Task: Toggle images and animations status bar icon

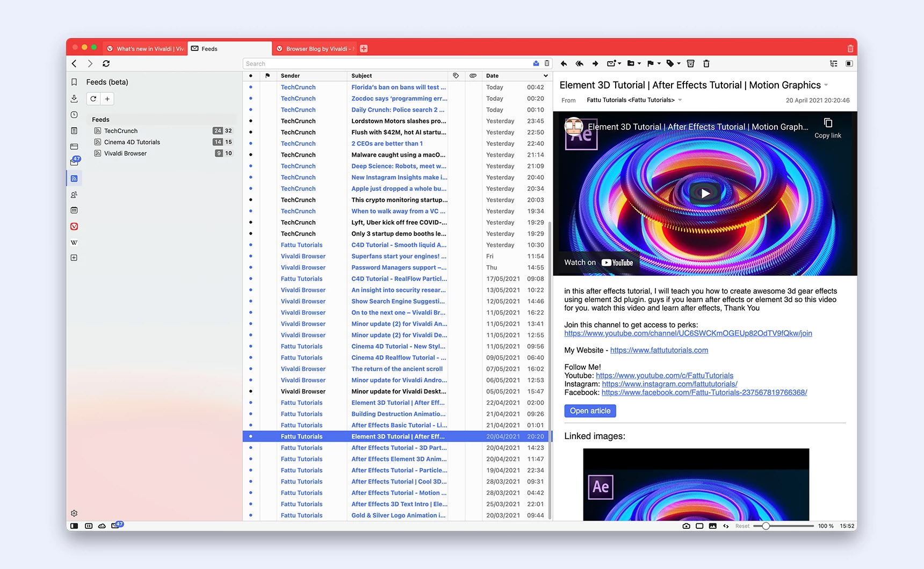Action: [713, 526]
